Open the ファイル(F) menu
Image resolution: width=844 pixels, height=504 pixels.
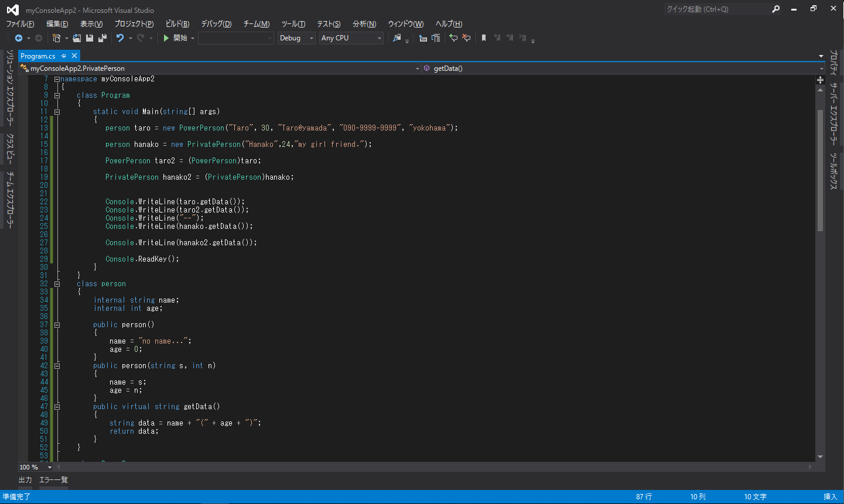20,24
